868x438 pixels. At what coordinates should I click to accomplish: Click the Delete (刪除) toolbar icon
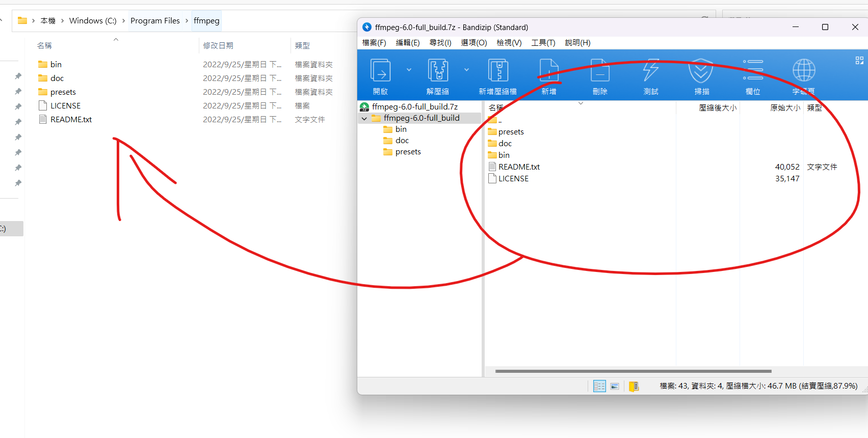600,70
